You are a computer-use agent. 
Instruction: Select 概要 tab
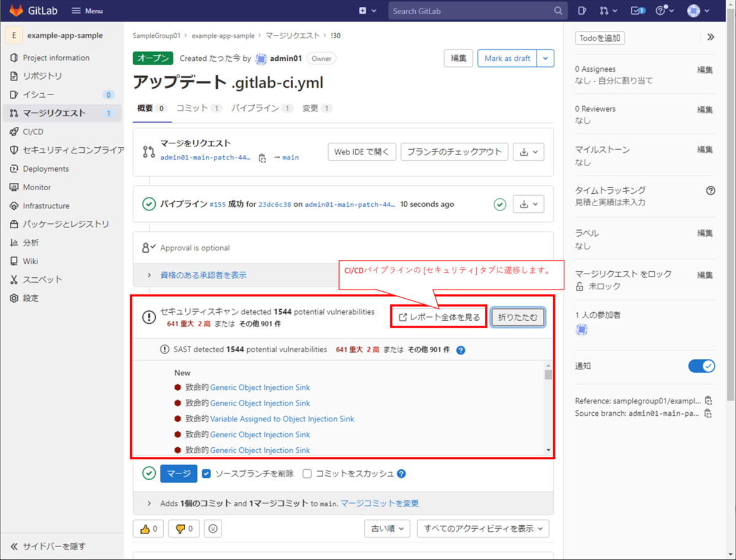pyautogui.click(x=152, y=108)
